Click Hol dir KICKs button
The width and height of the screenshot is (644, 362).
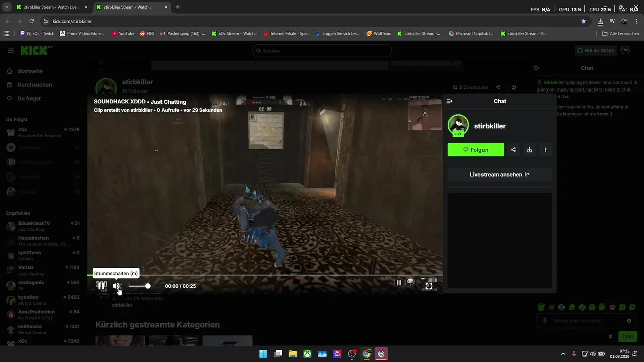pyautogui.click(x=595, y=51)
